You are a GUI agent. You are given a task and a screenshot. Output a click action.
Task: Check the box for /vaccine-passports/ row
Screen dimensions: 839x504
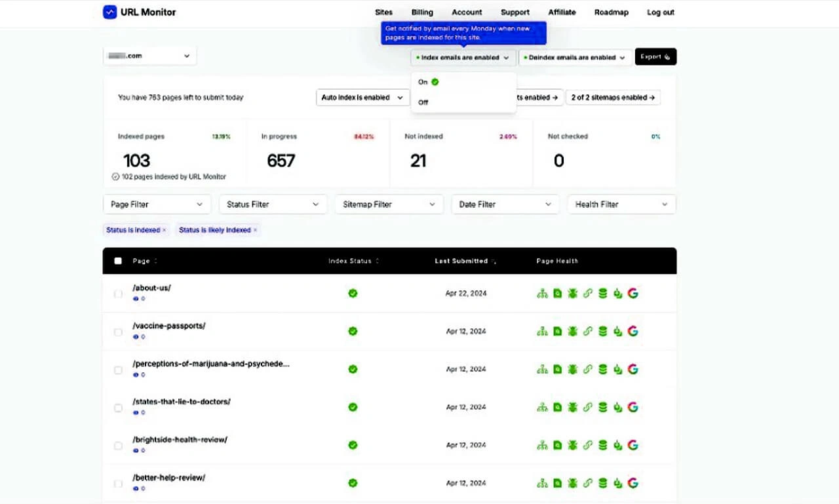pyautogui.click(x=118, y=332)
